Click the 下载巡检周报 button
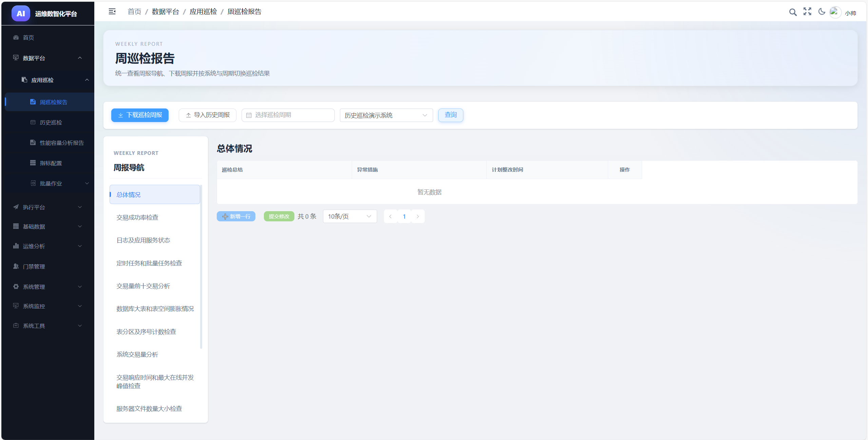Image resolution: width=868 pixels, height=440 pixels. click(140, 115)
